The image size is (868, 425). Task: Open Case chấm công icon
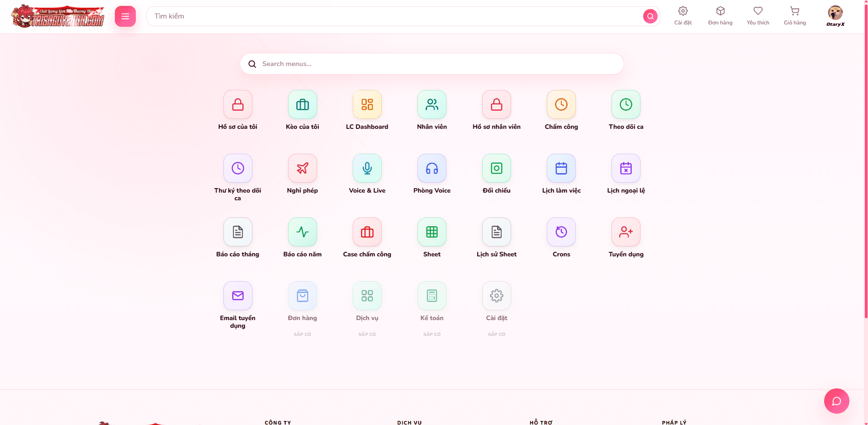coord(367,232)
